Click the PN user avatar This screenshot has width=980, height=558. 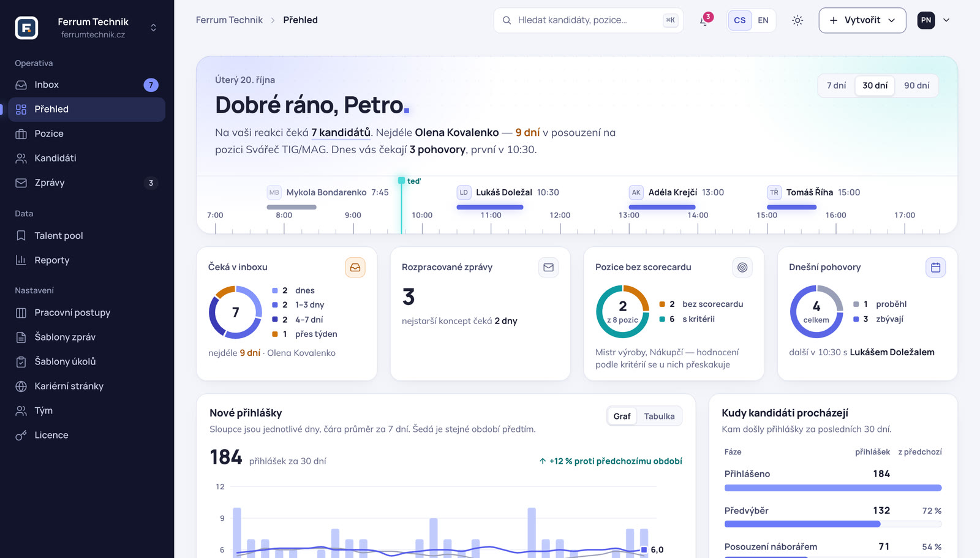click(926, 20)
